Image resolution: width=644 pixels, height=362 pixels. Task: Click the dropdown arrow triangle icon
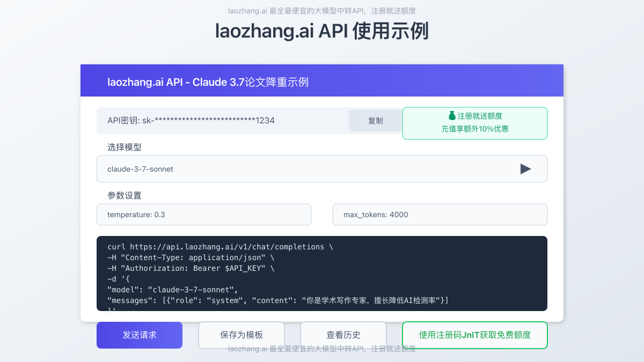pos(526,169)
